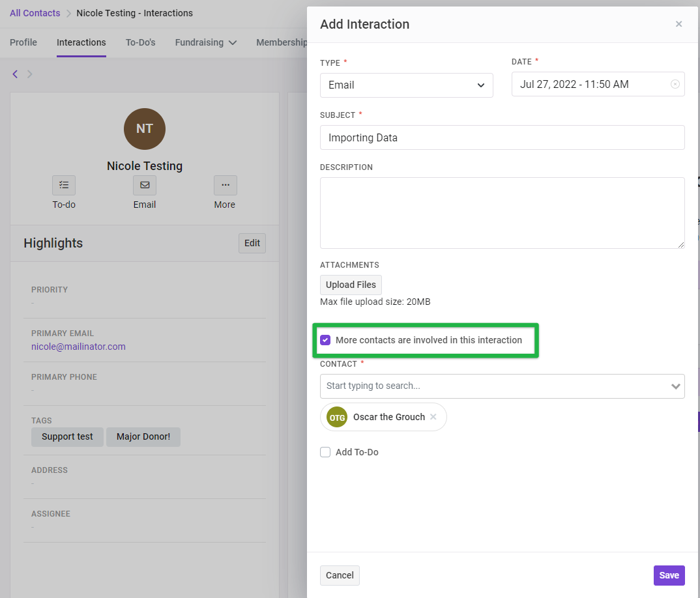Open the nicole@mailinator.com email link
Screen dimensions: 700x598
click(x=78, y=347)
